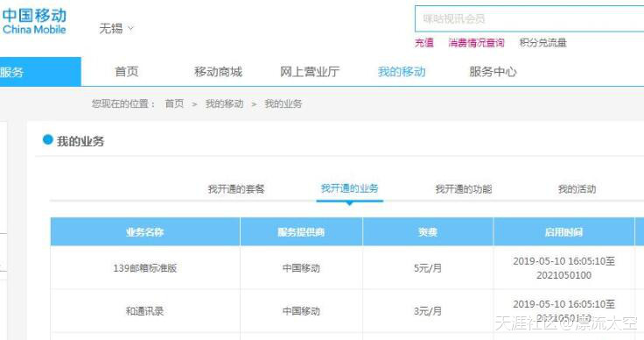The height and width of the screenshot is (340, 644).
Task: Click 中国移动 in the 和通讯录 row
Action: [x=301, y=311]
